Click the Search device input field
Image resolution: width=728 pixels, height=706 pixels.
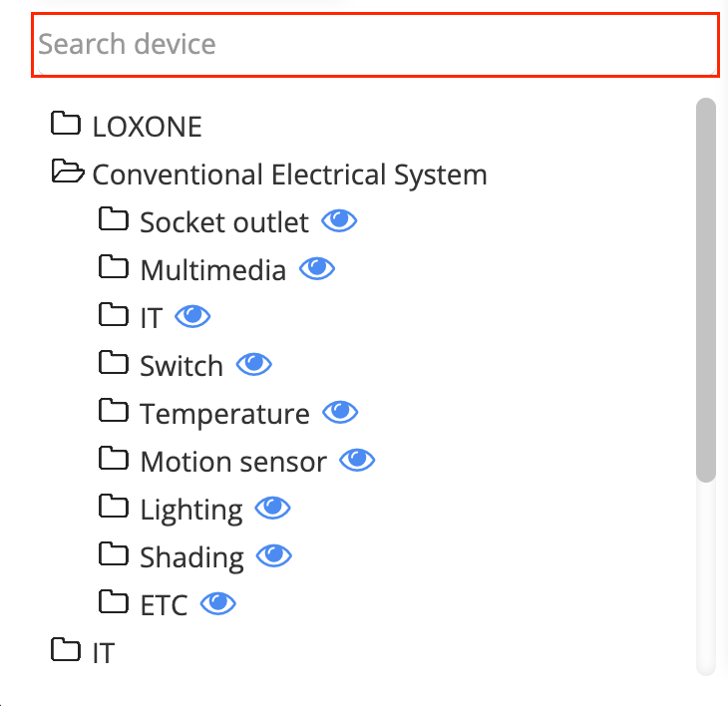tap(375, 45)
